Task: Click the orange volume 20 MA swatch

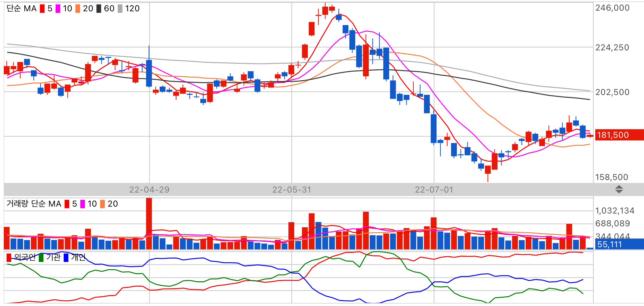Action: (x=102, y=204)
